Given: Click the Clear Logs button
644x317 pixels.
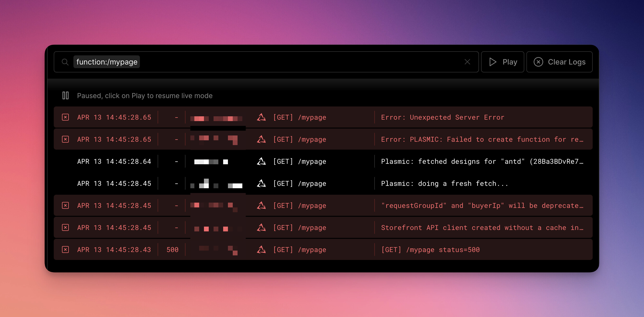Looking at the screenshot, I should [x=559, y=62].
